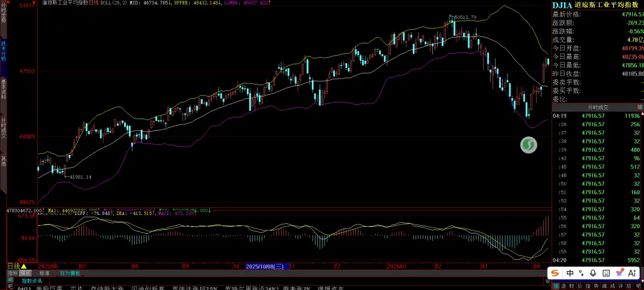Select the 逐 tab at bottom-right
Image resolution: width=644 pixels, height=290 pixels.
point(563,286)
